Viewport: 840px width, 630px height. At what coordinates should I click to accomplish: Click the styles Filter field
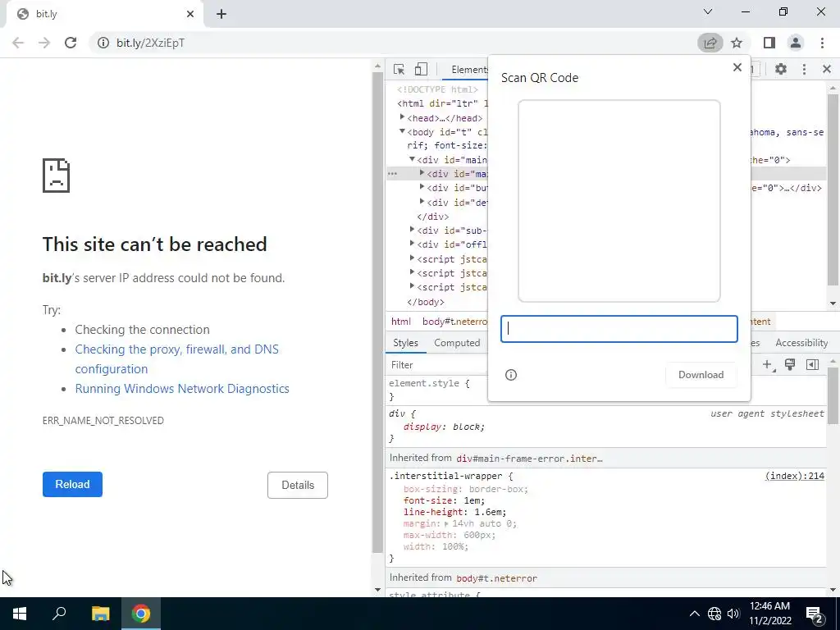tap(436, 365)
